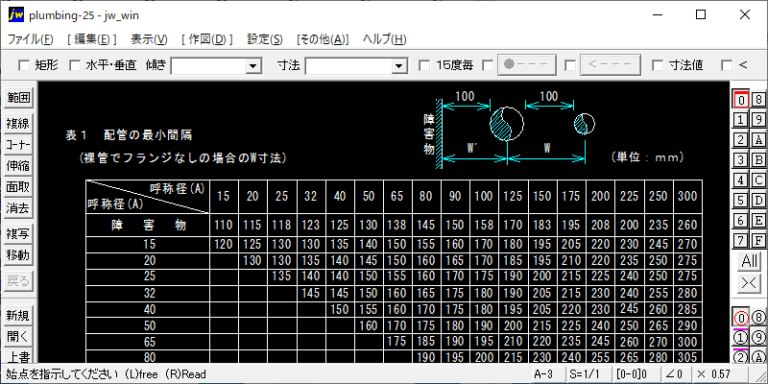Toggle the 水平・垂直 checkbox
The image size is (768, 384).
point(74,65)
